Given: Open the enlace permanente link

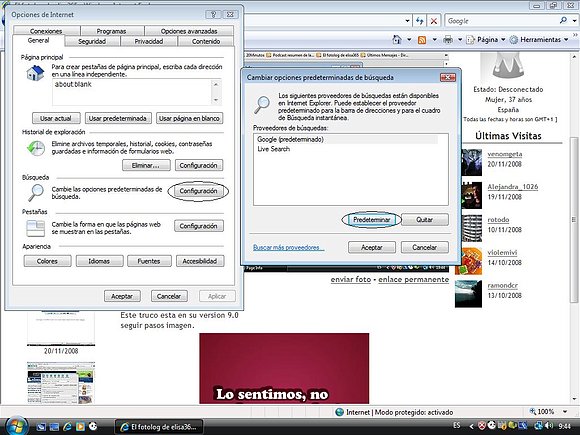Looking at the screenshot, I should click(x=414, y=279).
